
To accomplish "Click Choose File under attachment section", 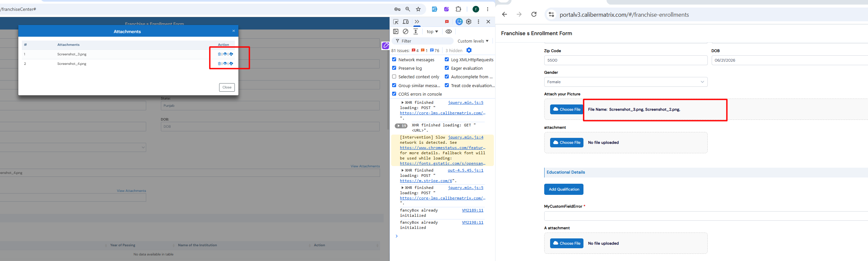I will tap(566, 143).
